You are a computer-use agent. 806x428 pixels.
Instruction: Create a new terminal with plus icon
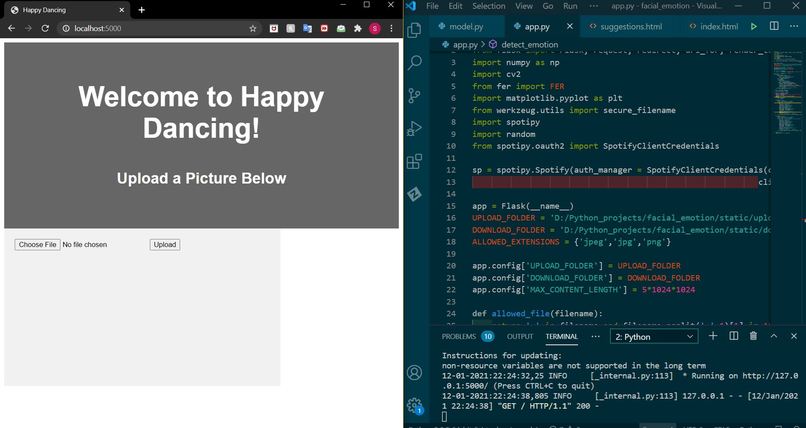(x=713, y=336)
